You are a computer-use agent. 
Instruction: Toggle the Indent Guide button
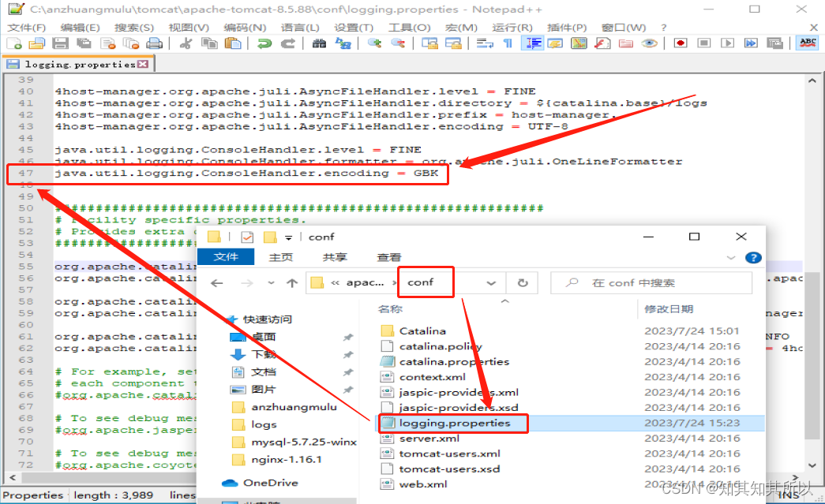(532, 43)
